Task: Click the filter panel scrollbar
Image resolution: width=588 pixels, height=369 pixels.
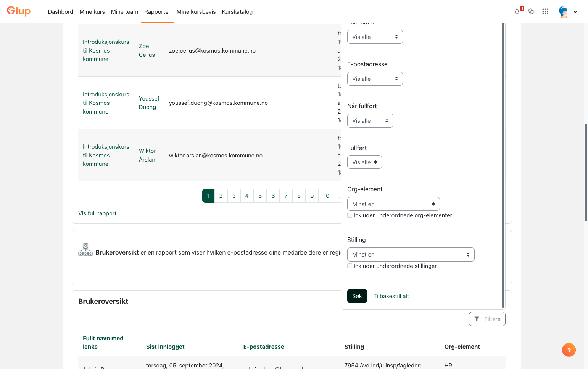Action: (503, 165)
